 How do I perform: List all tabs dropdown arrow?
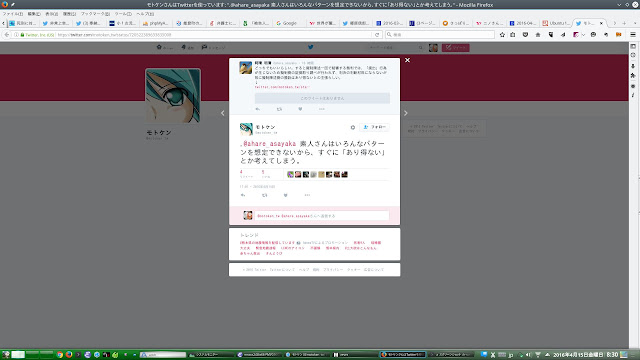(635, 23)
